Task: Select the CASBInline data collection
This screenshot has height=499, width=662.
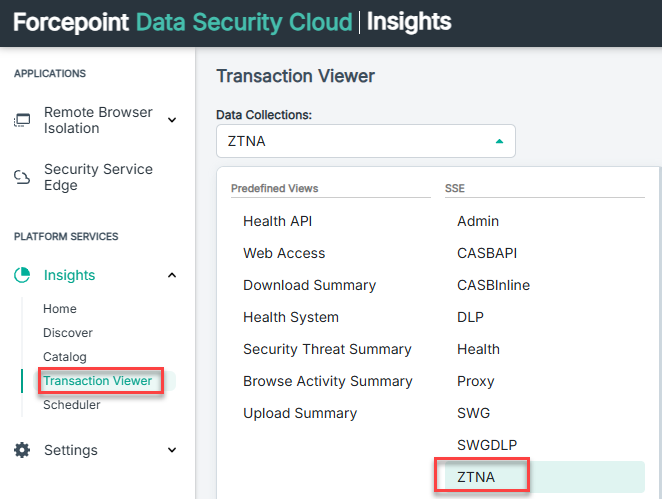Action: click(493, 285)
